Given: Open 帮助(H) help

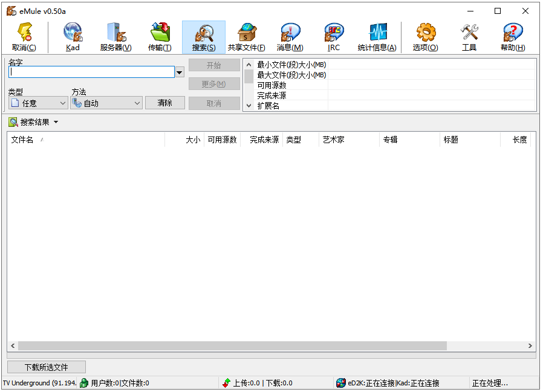Looking at the screenshot, I should pos(513,37).
